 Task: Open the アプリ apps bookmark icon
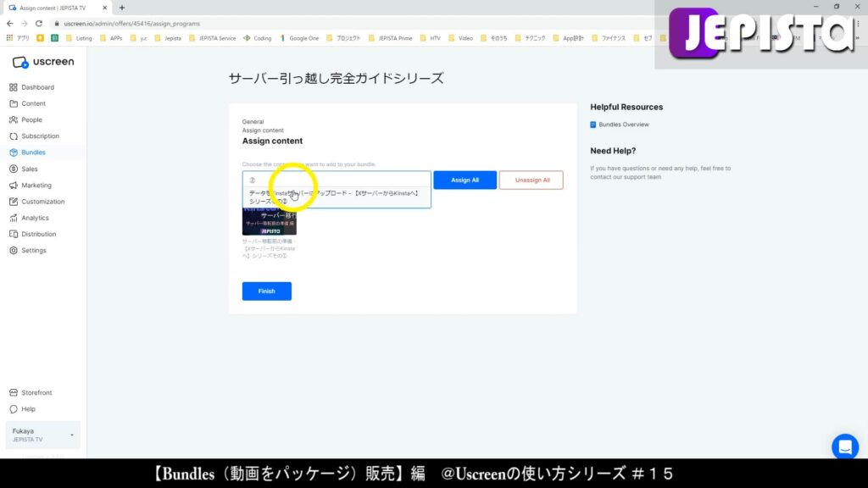coord(9,38)
